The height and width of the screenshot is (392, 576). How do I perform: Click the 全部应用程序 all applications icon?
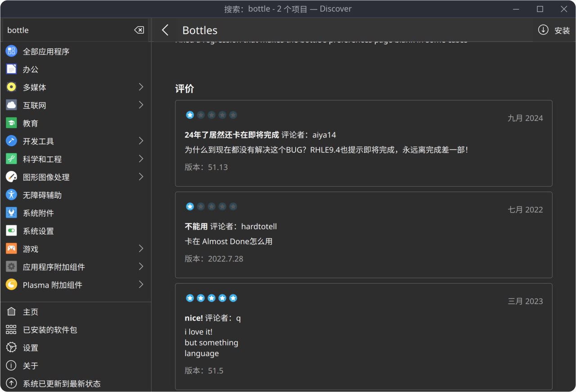(x=11, y=51)
